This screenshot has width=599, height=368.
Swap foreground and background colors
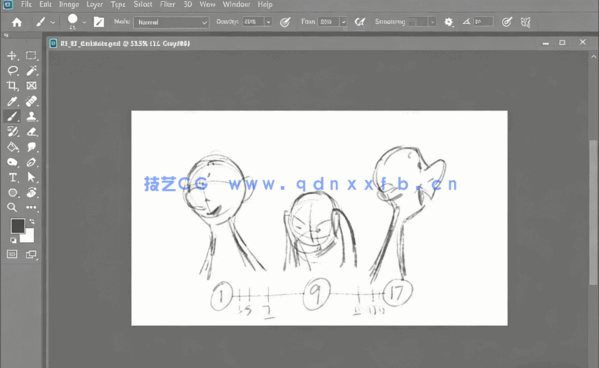click(32, 221)
